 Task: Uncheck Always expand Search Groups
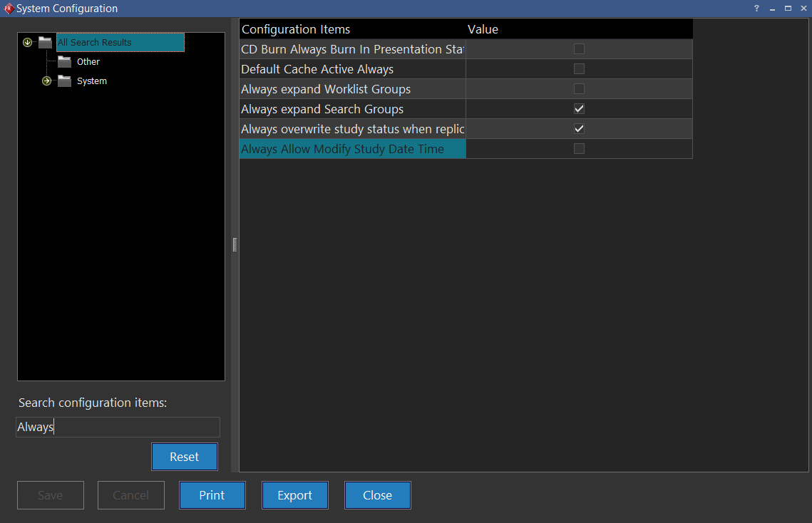coord(579,109)
